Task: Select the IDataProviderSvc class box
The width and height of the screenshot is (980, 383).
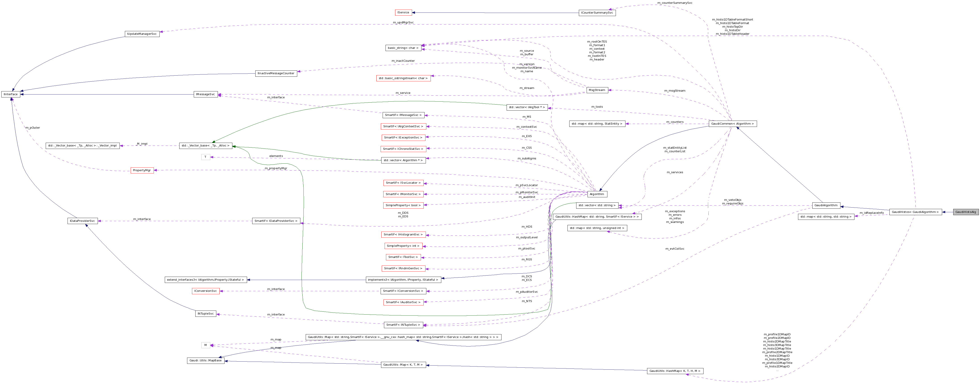Action: [83, 221]
